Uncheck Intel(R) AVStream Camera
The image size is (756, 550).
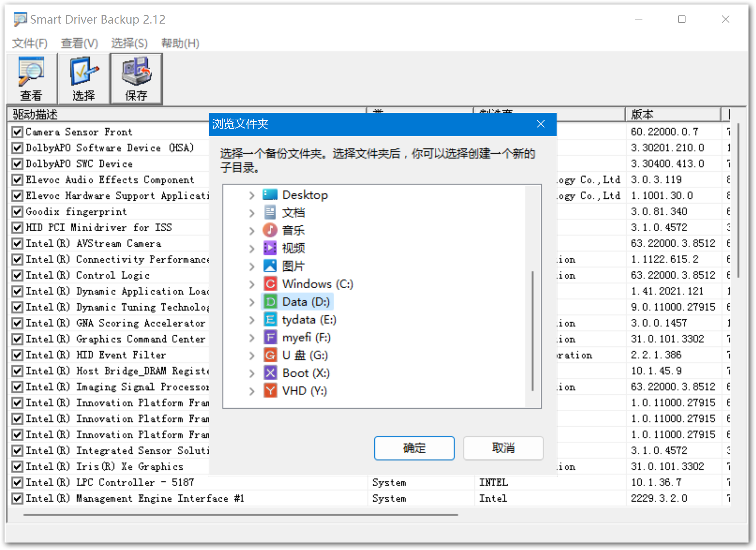click(17, 243)
